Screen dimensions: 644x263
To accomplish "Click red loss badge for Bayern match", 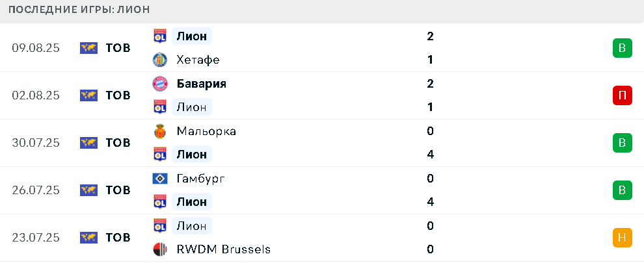I will (x=623, y=95).
